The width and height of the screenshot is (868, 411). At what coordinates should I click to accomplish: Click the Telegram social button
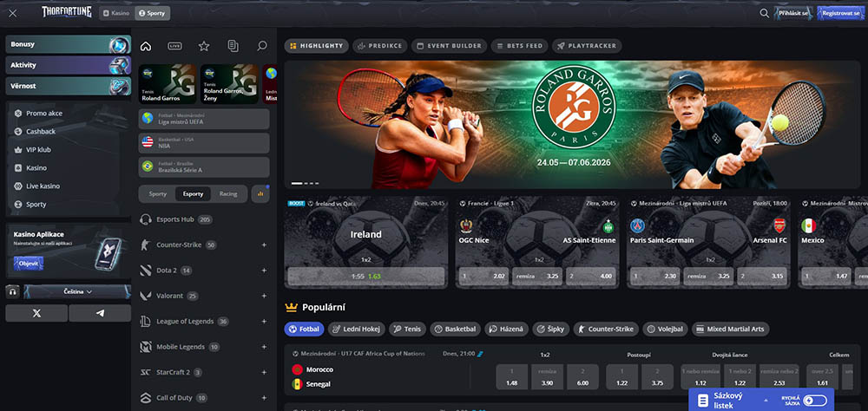tap(100, 313)
